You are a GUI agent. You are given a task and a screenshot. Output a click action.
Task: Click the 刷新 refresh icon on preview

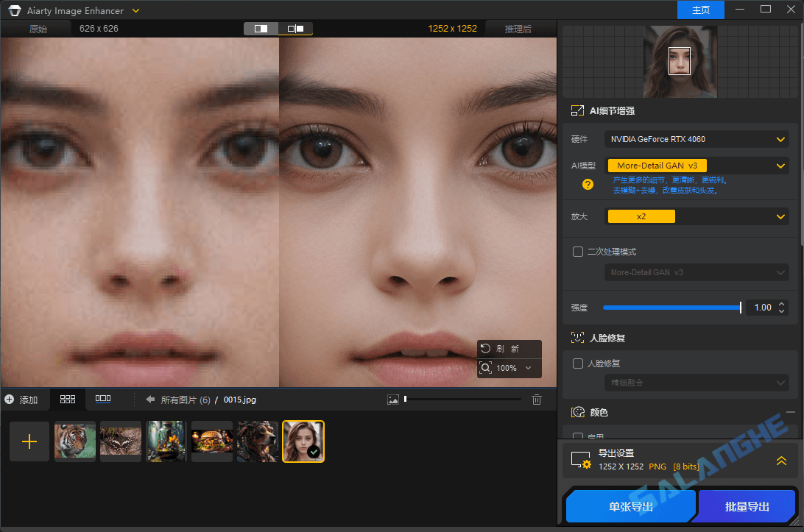point(486,349)
